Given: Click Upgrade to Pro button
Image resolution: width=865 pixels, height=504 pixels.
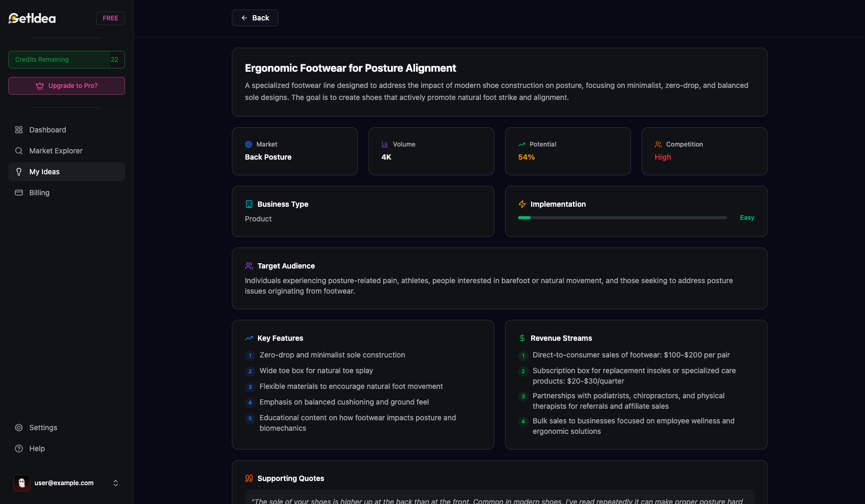Looking at the screenshot, I should 66,86.
